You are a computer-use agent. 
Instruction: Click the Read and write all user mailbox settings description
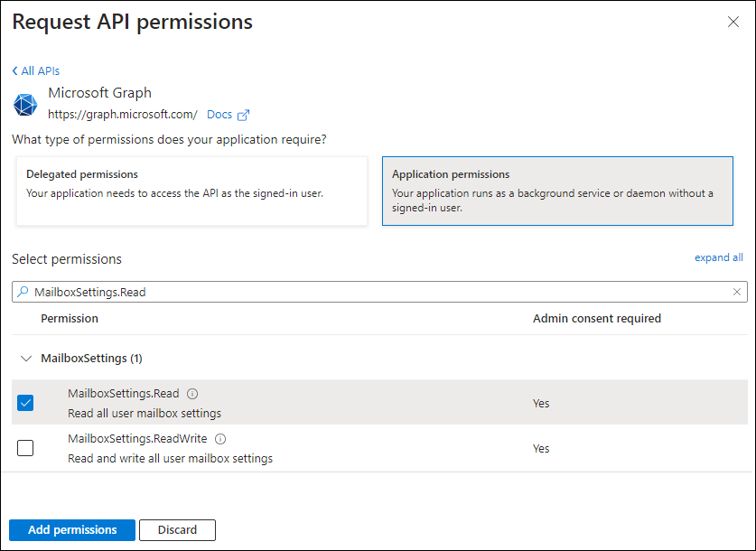[170, 458]
